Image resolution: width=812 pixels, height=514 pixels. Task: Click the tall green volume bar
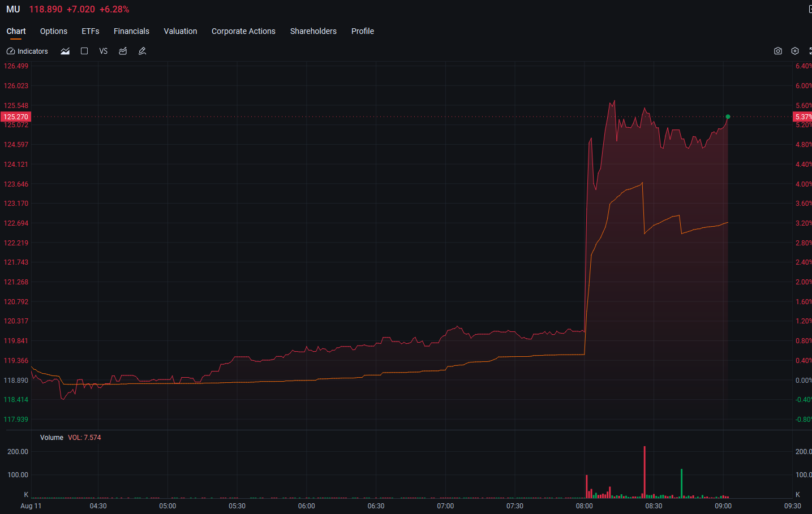pos(681,483)
